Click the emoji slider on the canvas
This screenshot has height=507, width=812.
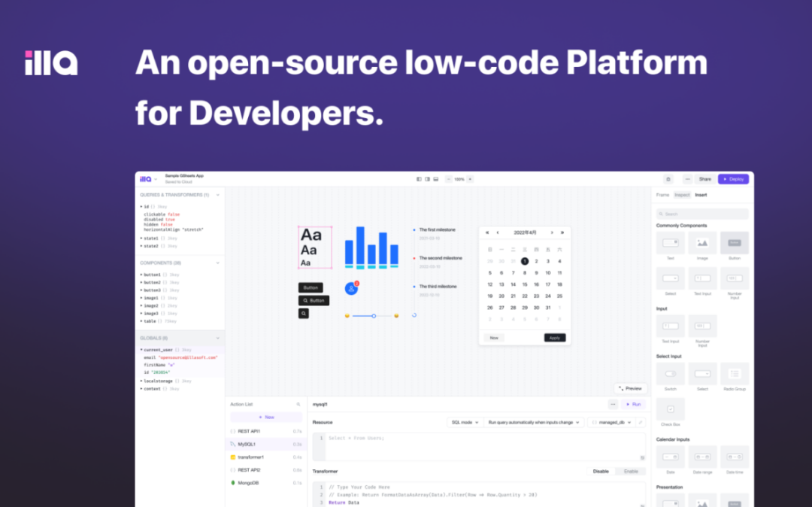coord(373,316)
